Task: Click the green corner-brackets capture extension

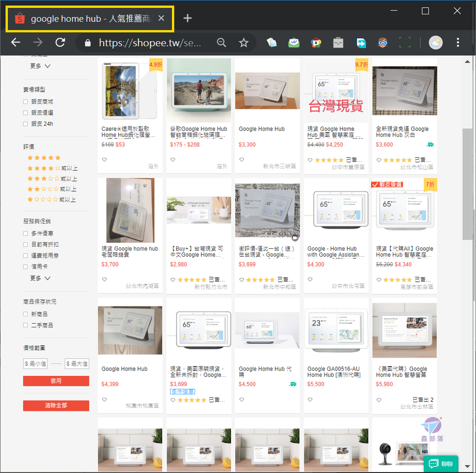Action: point(405,42)
